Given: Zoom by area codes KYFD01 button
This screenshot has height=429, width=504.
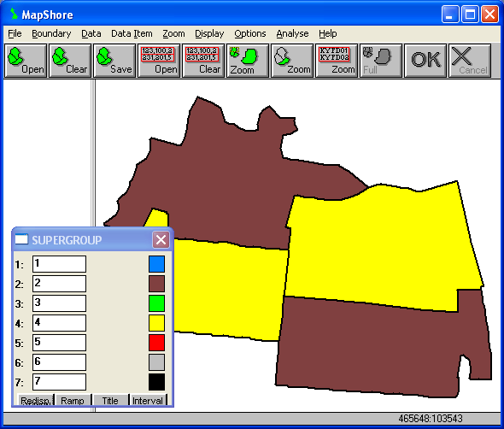Looking at the screenshot, I should tap(337, 61).
